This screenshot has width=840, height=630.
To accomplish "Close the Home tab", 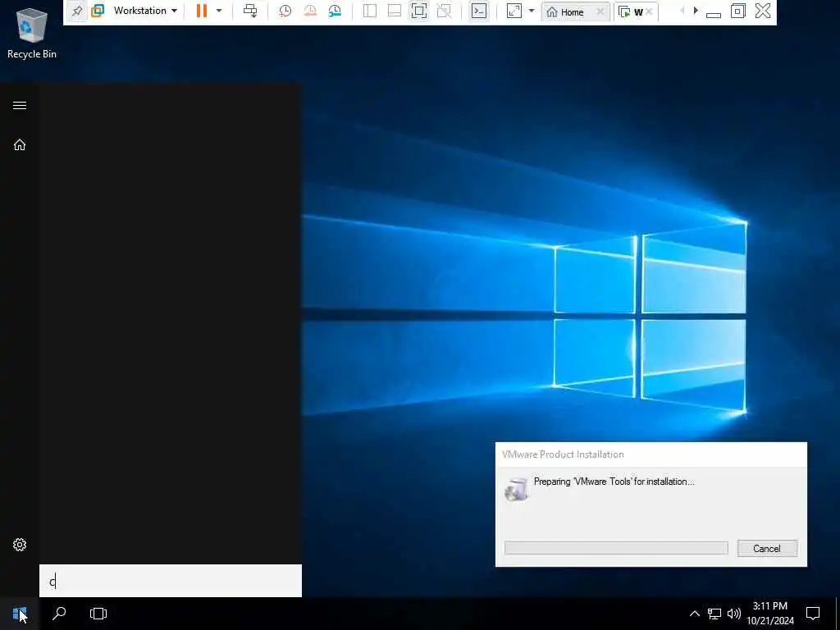I will [600, 11].
